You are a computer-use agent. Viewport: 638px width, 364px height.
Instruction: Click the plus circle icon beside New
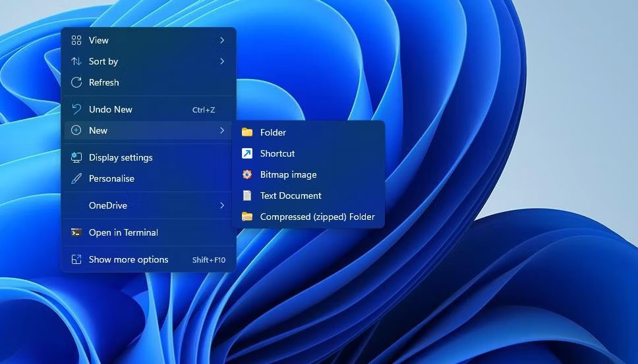pos(76,130)
